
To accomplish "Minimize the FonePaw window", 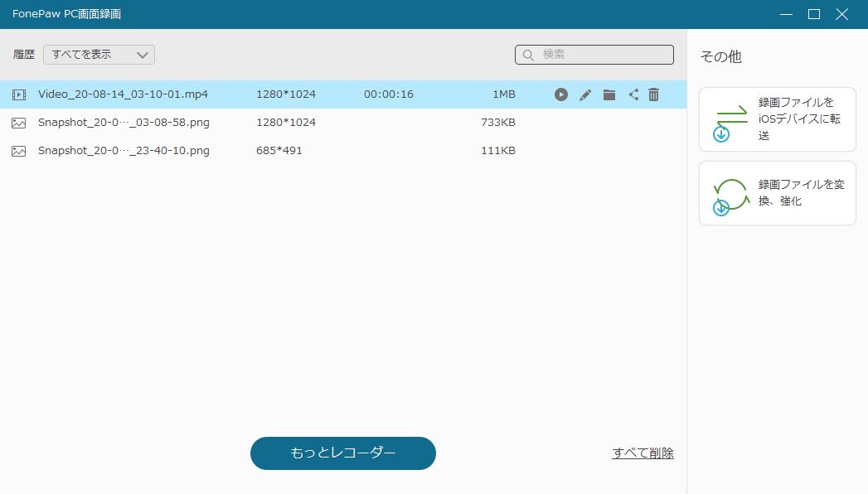I will [x=786, y=14].
